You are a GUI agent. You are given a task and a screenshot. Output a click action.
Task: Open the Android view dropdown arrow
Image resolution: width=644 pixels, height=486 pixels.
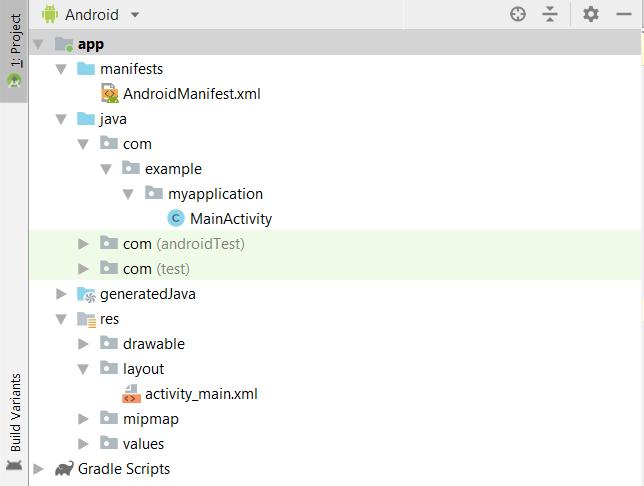tap(135, 15)
